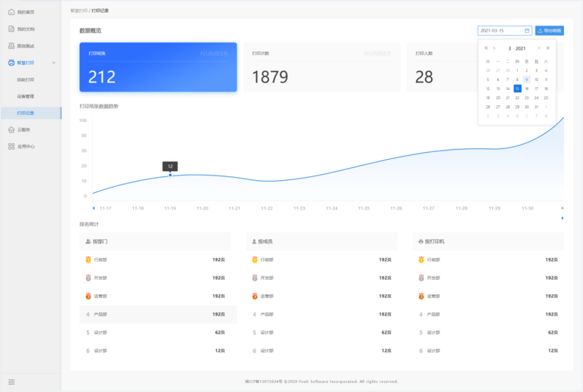Image resolution: width=583 pixels, height=392 pixels.
Task: Click the date input field 2021-03-15
Action: (x=500, y=31)
